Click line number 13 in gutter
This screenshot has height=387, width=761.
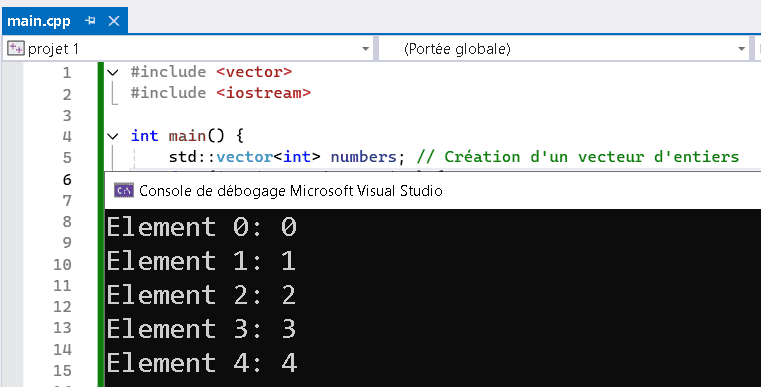(62, 328)
